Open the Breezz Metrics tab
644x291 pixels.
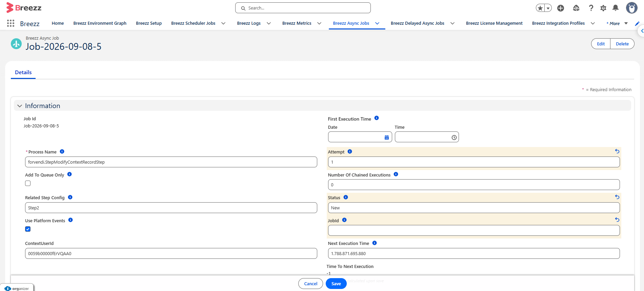coord(297,23)
